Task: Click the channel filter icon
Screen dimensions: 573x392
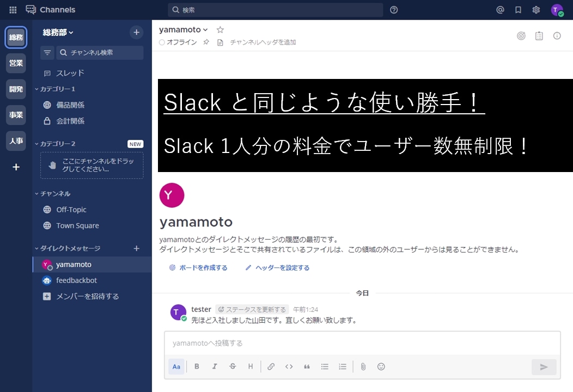Action: 47,53
